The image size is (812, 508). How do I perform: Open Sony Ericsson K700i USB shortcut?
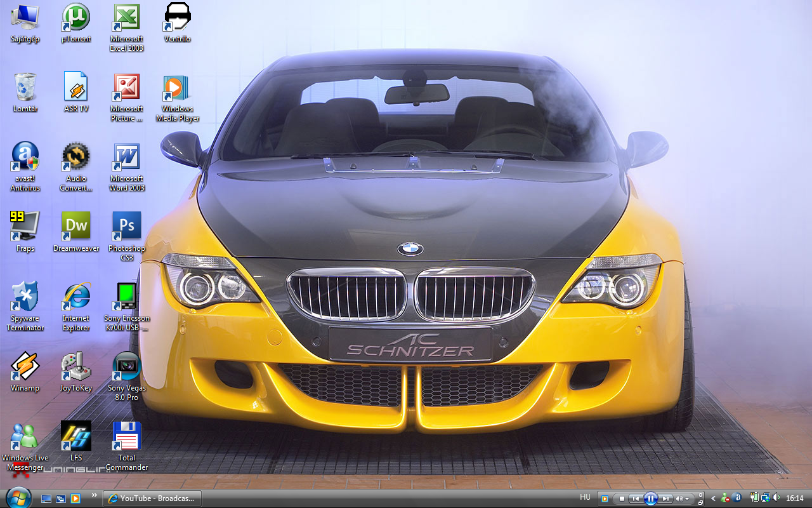coord(127,307)
